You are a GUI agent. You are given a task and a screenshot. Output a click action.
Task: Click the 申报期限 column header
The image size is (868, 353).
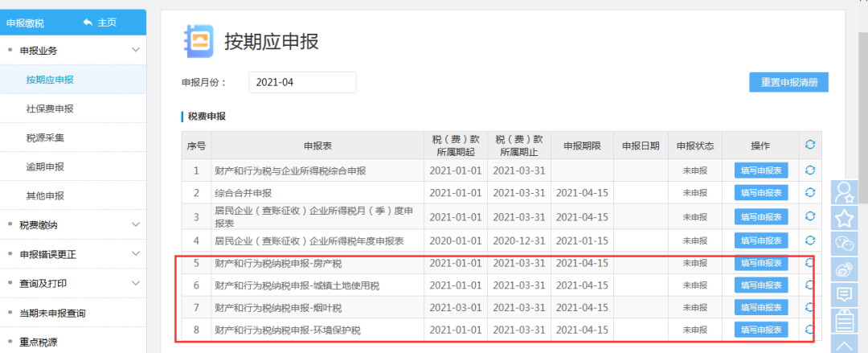coord(583,146)
